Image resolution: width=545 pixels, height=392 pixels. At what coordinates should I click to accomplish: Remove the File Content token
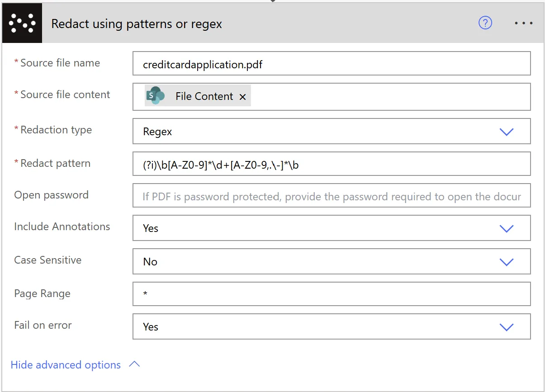click(243, 96)
